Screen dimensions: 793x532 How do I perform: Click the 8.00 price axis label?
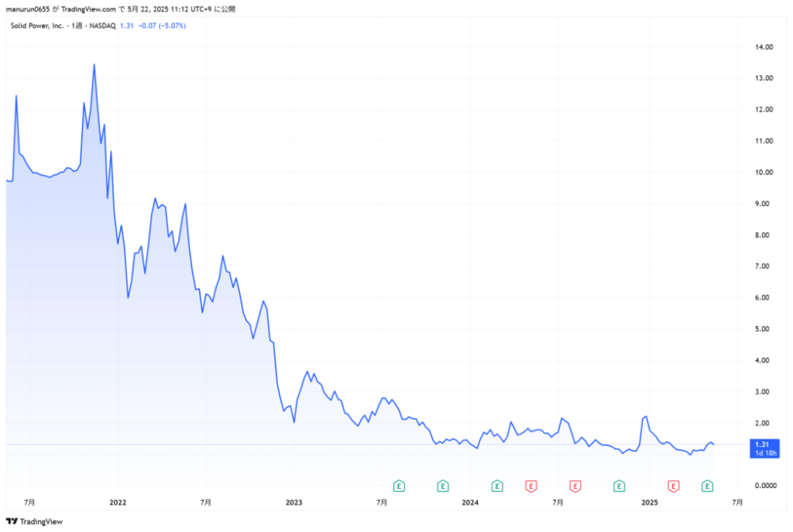(x=762, y=235)
